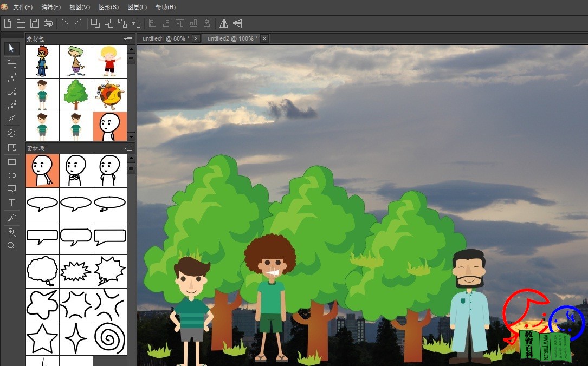
Task: Select the spiral rotate tool
Action: point(11,133)
